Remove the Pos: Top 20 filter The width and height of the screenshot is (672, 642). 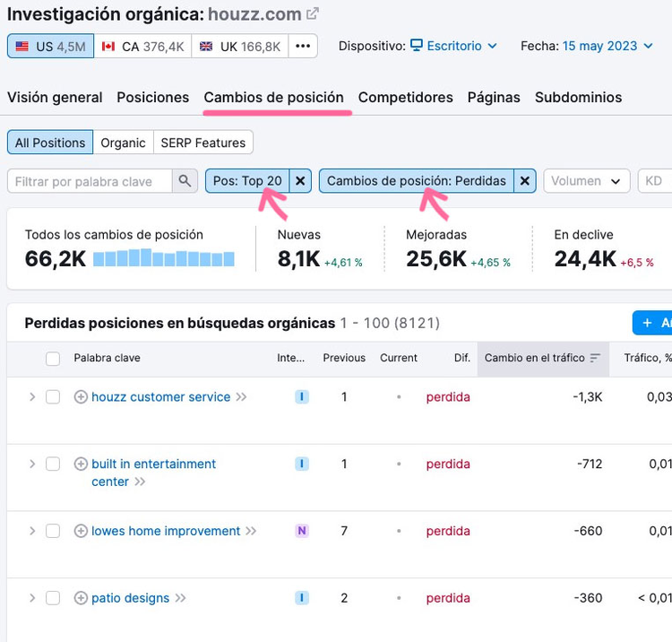tap(300, 181)
